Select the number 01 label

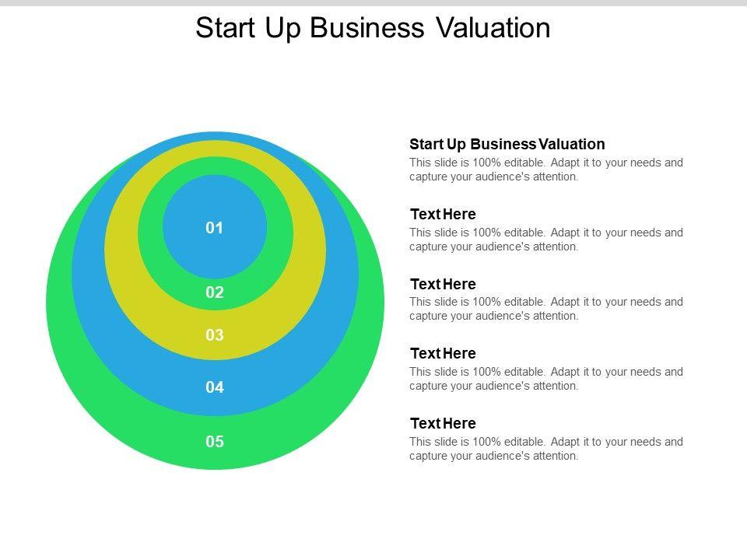pyautogui.click(x=215, y=228)
